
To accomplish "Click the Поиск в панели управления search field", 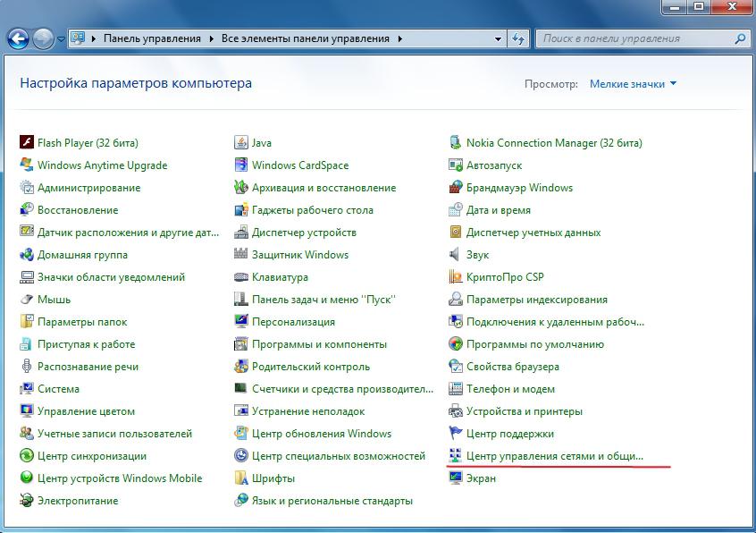I will pos(634,39).
